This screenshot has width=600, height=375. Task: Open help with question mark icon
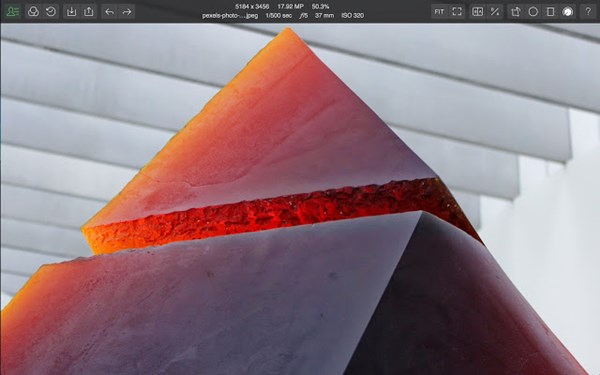coord(588,11)
